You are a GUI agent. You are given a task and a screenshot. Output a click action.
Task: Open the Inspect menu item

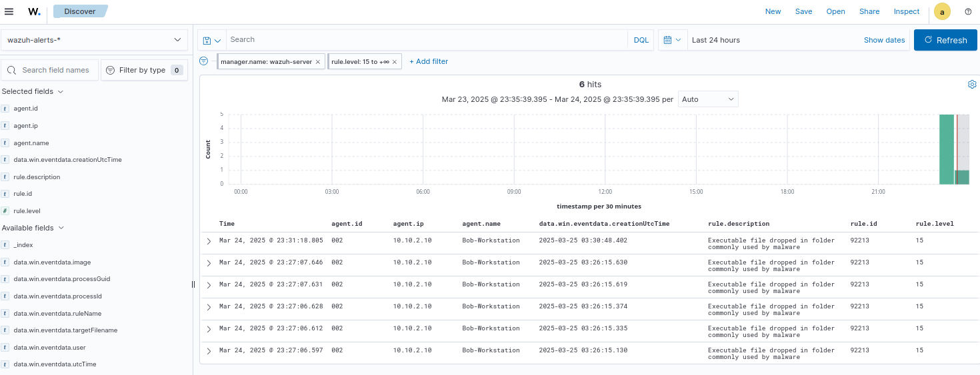click(906, 11)
